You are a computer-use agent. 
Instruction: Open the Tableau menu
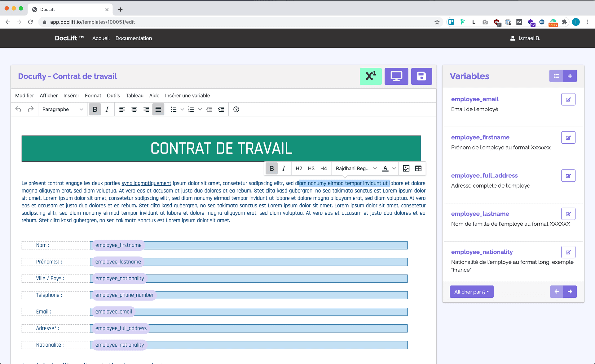[x=134, y=95]
